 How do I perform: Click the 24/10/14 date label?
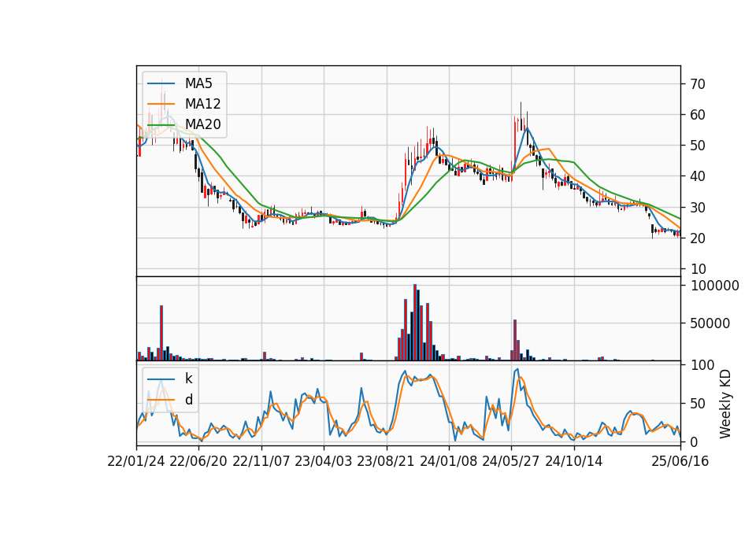coord(574,461)
